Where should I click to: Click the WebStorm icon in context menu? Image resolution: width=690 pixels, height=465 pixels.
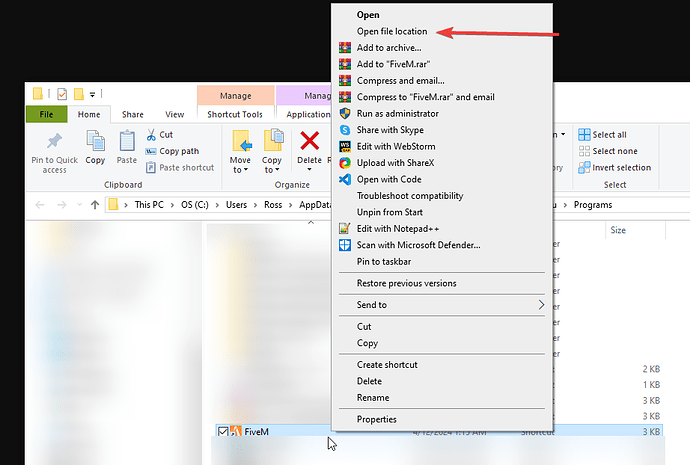[x=345, y=146]
